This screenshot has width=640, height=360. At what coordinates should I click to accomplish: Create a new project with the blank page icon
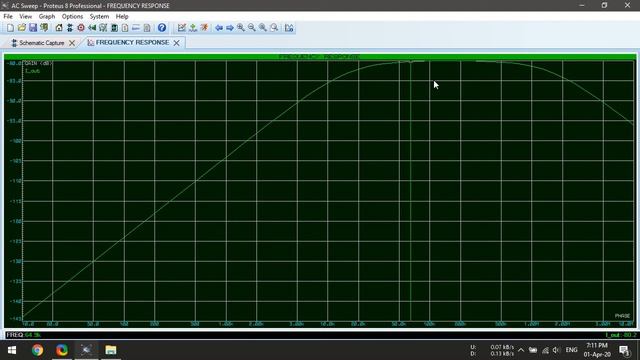(10, 28)
